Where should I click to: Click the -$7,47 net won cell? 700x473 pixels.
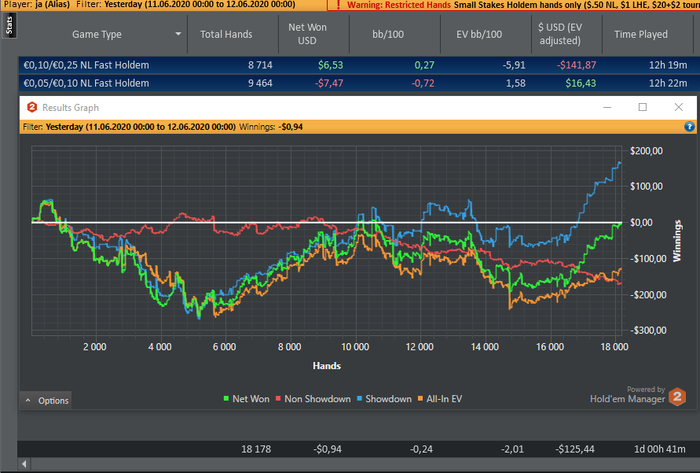[x=329, y=83]
